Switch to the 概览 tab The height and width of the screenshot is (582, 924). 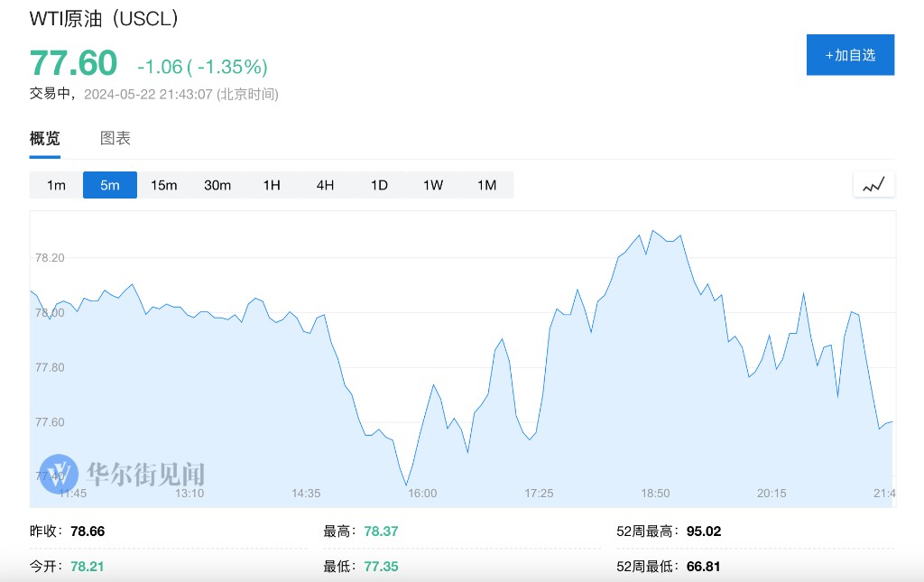45,139
